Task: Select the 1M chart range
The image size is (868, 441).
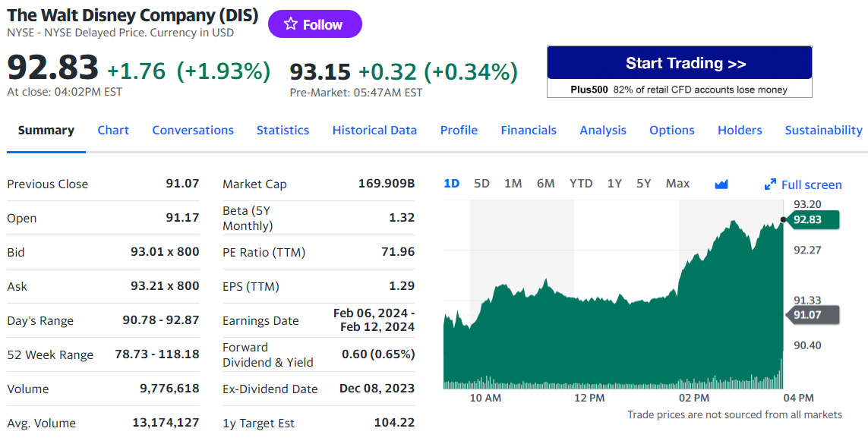Action: click(x=513, y=183)
